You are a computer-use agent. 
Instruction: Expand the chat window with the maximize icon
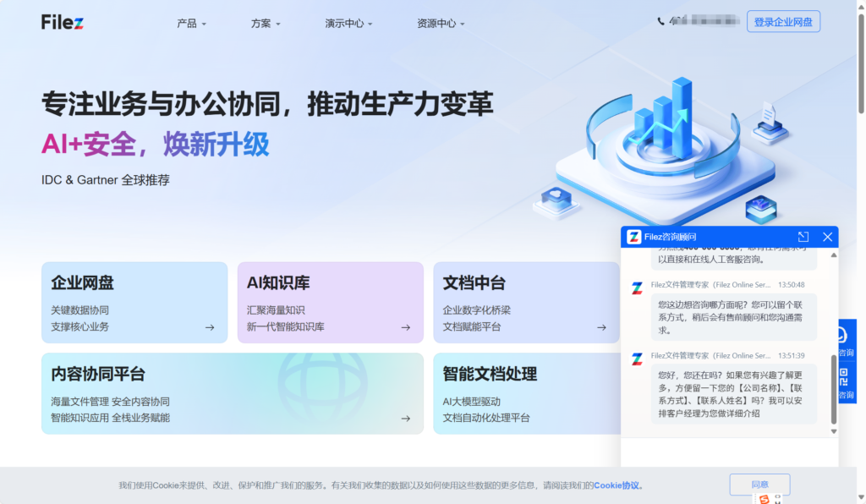click(803, 237)
